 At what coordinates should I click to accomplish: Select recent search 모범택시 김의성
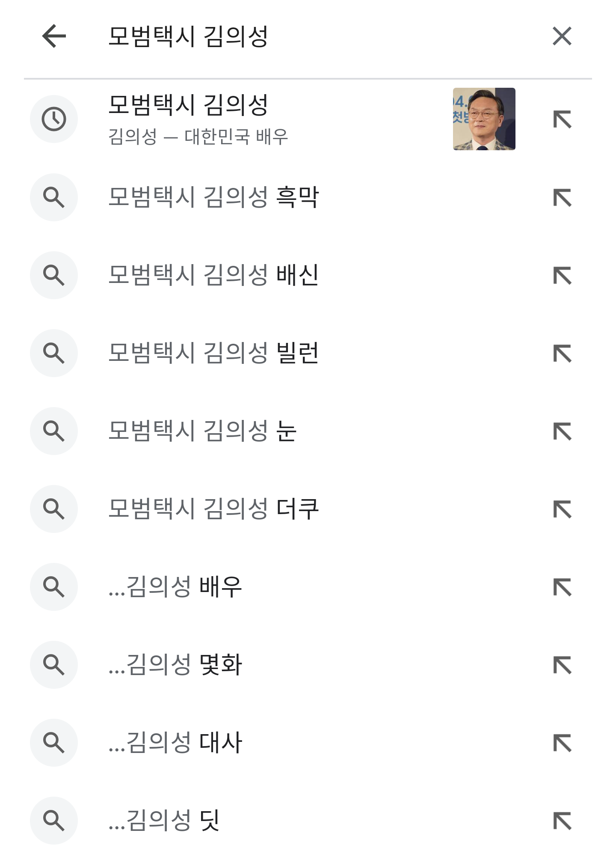coord(188,105)
